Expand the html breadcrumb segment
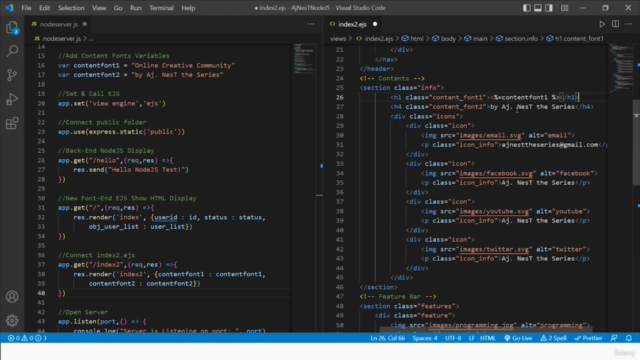This screenshot has height=360, width=640. tap(416, 38)
